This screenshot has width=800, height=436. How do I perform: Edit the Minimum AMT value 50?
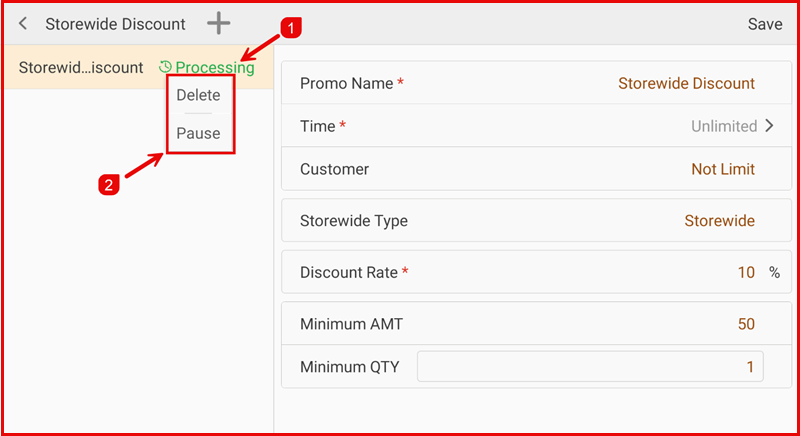coord(745,324)
